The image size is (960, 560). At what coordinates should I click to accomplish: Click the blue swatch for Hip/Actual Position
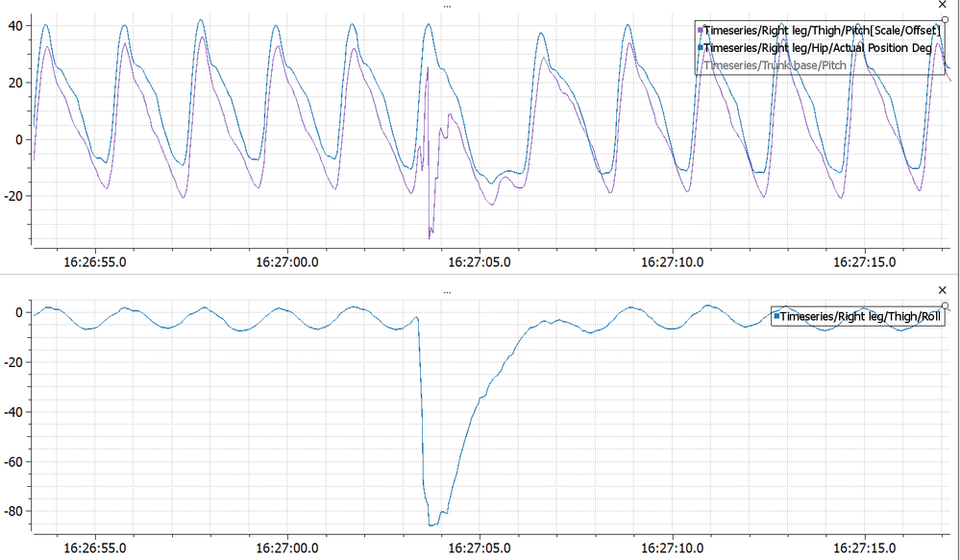(x=700, y=48)
